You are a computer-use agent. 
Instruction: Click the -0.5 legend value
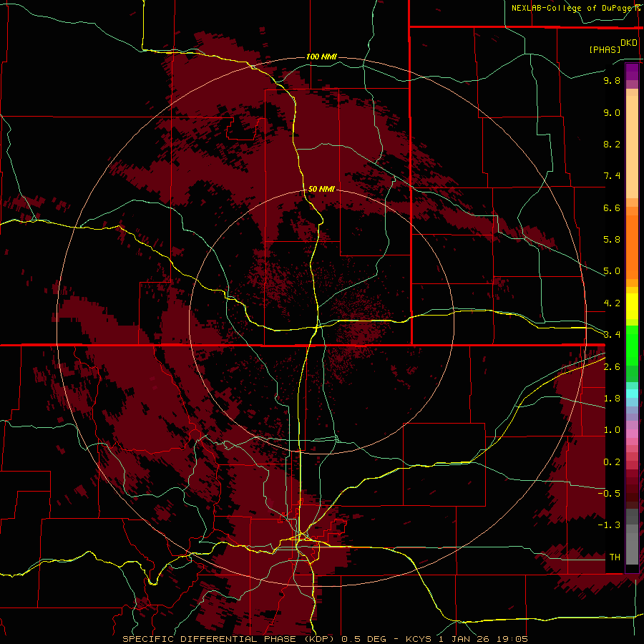609,493
